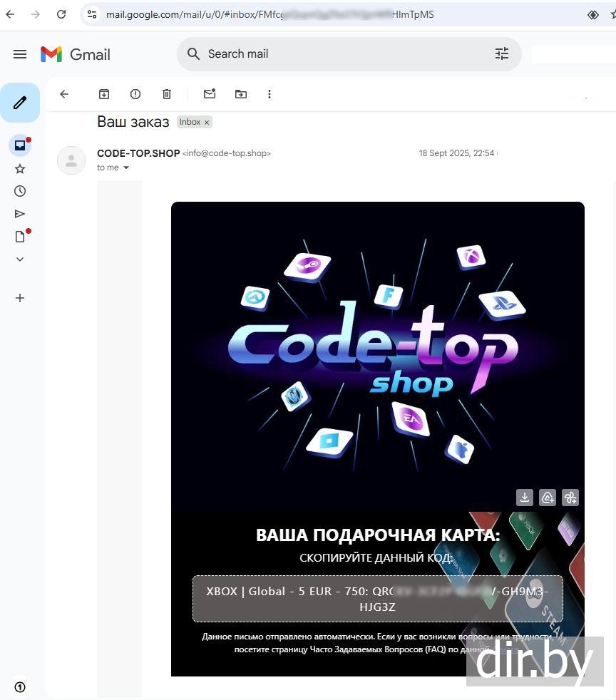Add the image to Google Drive

548,498
